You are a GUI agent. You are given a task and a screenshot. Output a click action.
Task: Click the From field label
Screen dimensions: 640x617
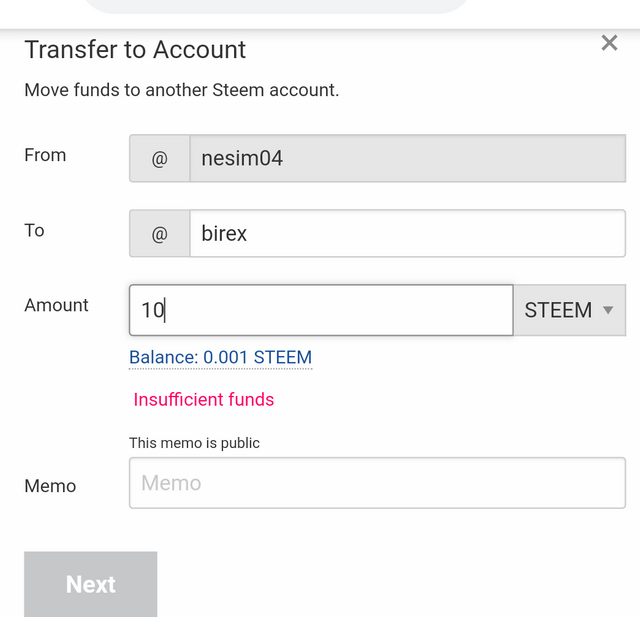45,155
